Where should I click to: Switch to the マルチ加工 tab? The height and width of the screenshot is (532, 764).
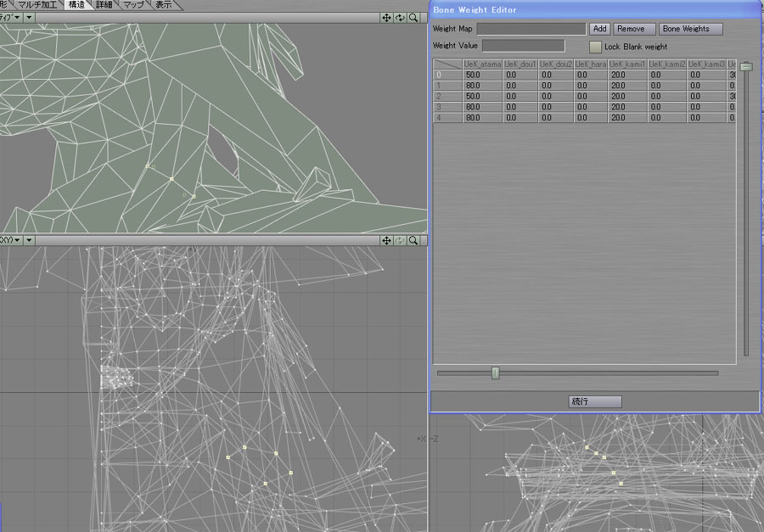coord(37,5)
